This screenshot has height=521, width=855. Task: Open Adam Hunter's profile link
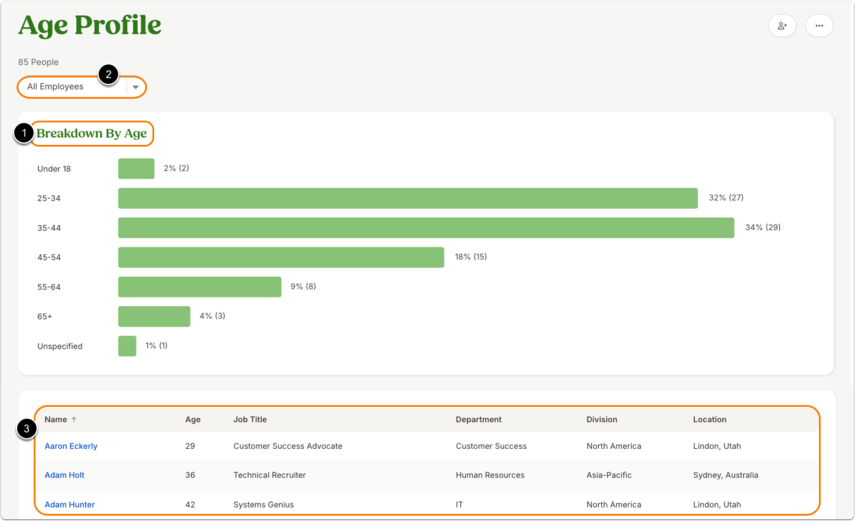click(x=69, y=505)
